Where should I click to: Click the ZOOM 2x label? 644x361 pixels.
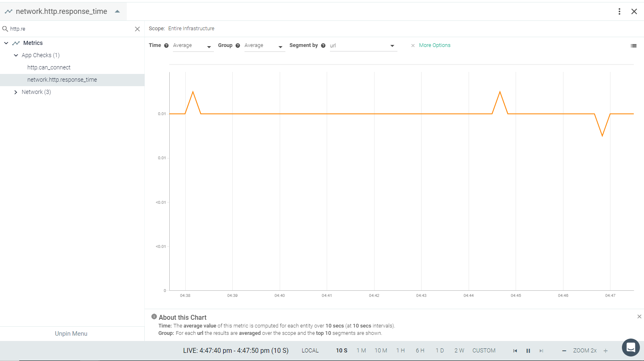coord(585,351)
